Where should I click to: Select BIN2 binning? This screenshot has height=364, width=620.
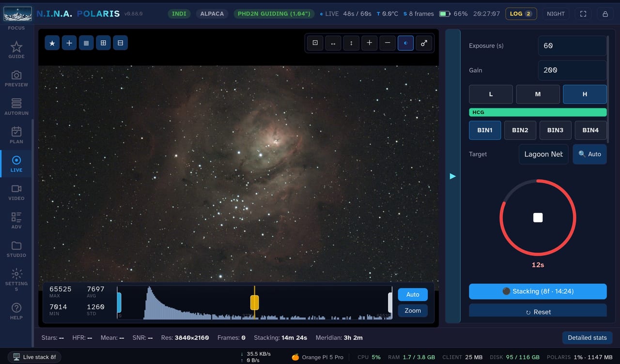[x=520, y=130]
